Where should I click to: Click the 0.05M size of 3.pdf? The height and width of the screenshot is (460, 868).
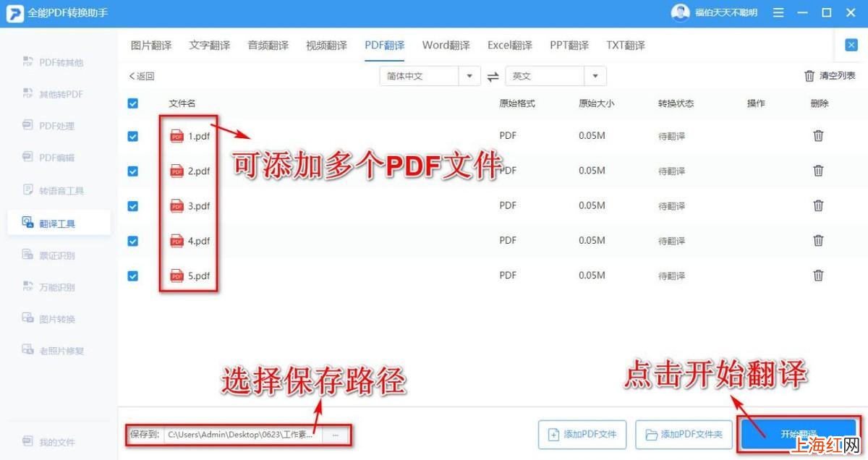tap(592, 205)
